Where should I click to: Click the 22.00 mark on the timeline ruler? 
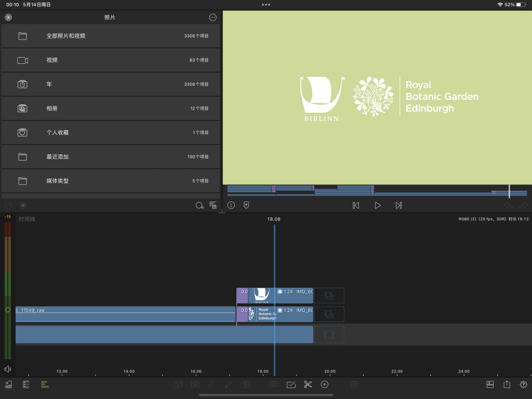(396, 371)
